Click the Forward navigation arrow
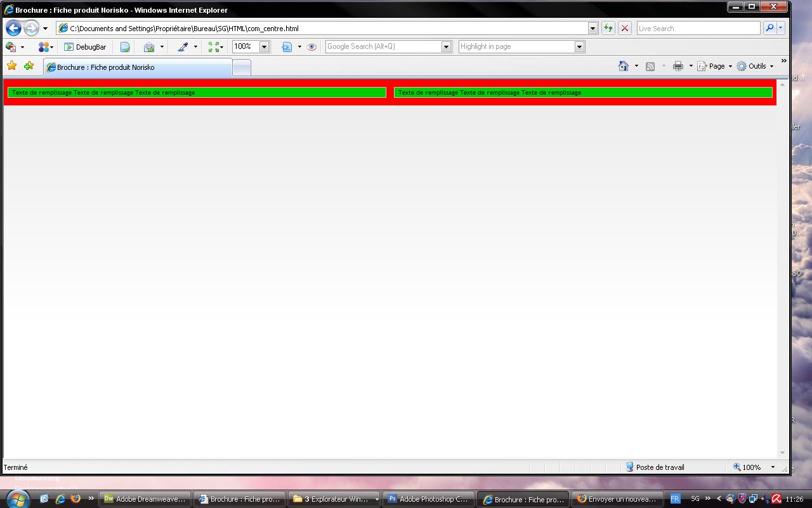812x508 pixels. pos(31,28)
